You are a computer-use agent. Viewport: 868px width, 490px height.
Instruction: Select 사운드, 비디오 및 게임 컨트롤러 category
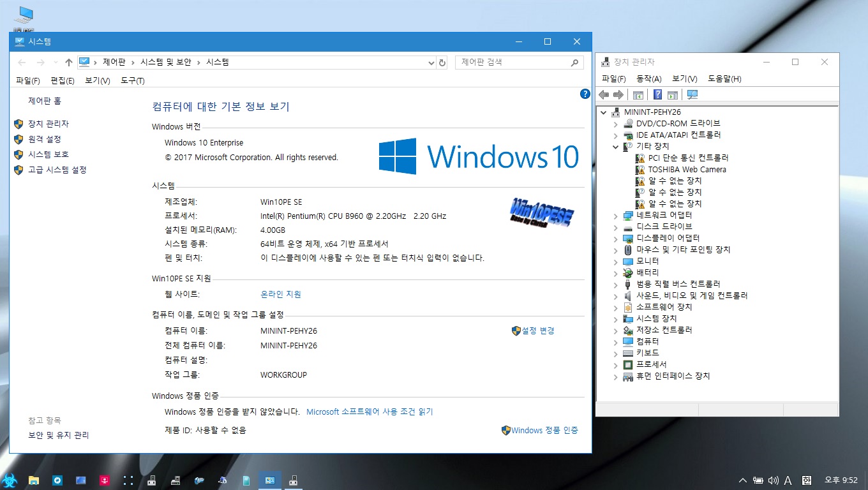click(692, 296)
